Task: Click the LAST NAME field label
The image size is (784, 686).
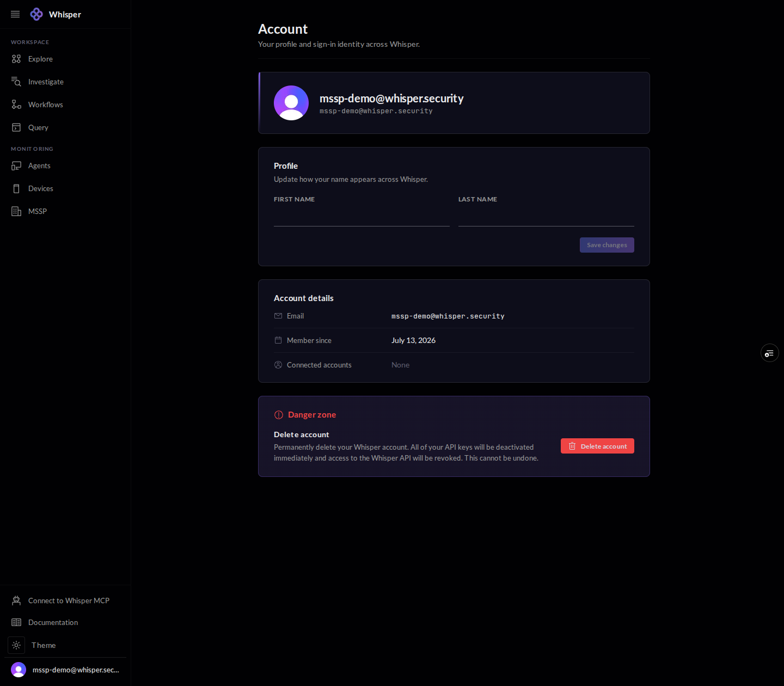Action: (x=477, y=199)
